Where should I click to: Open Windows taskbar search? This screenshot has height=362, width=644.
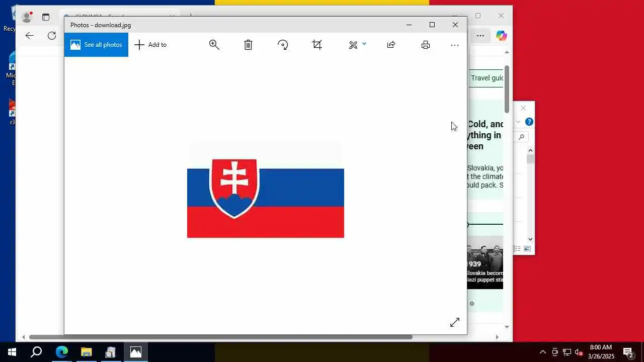(x=36, y=352)
